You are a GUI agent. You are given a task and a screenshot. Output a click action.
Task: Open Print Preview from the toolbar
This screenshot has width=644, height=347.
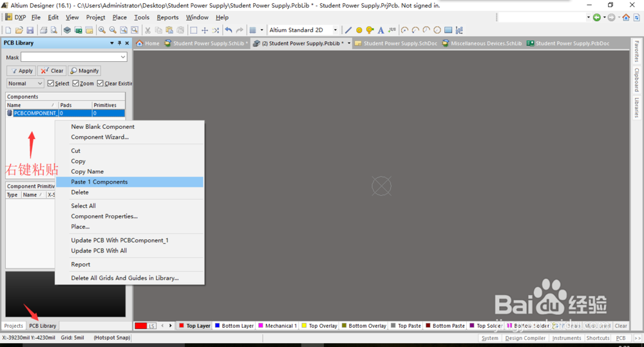click(54, 30)
